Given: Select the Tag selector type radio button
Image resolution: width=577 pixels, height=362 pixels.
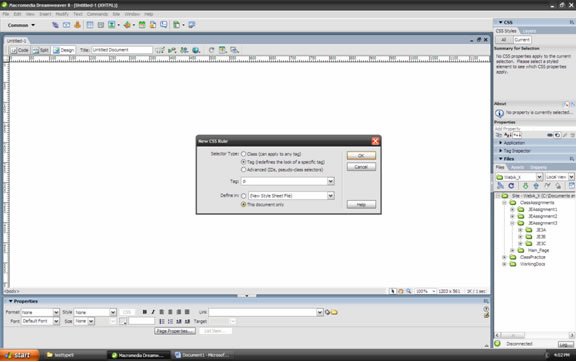Looking at the screenshot, I should click(243, 162).
